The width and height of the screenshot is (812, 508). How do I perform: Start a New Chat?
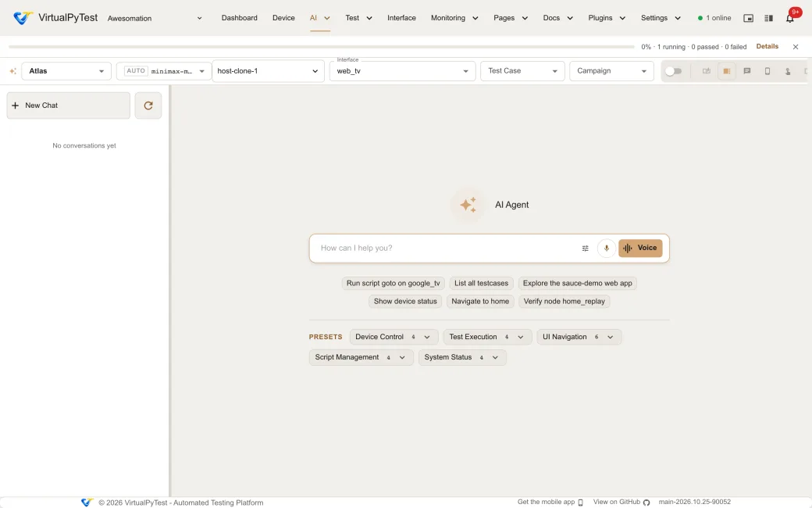click(69, 106)
